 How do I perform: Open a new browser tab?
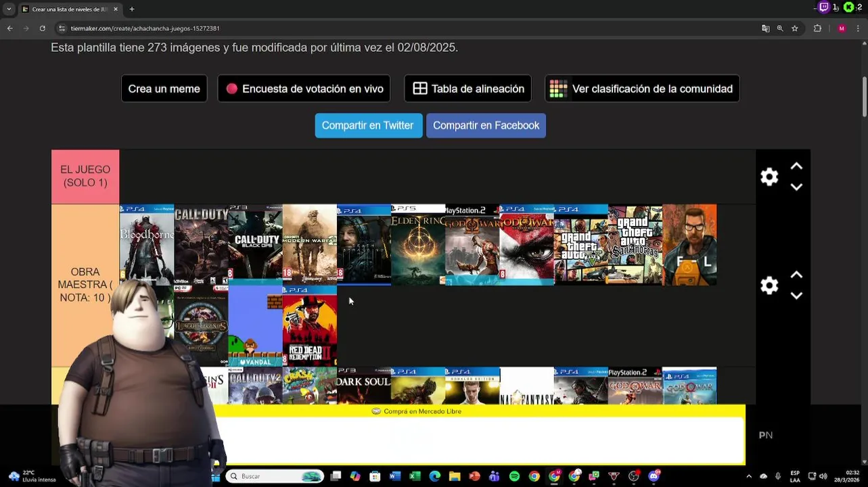pyautogui.click(x=132, y=9)
